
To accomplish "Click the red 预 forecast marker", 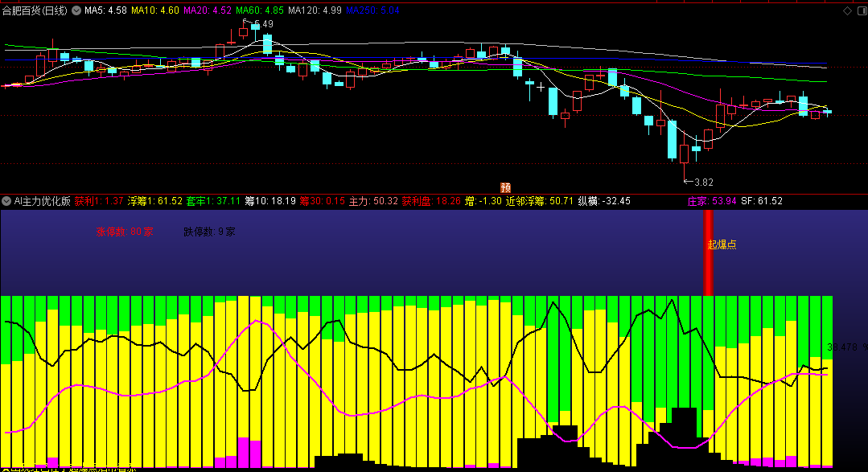I will [505, 187].
